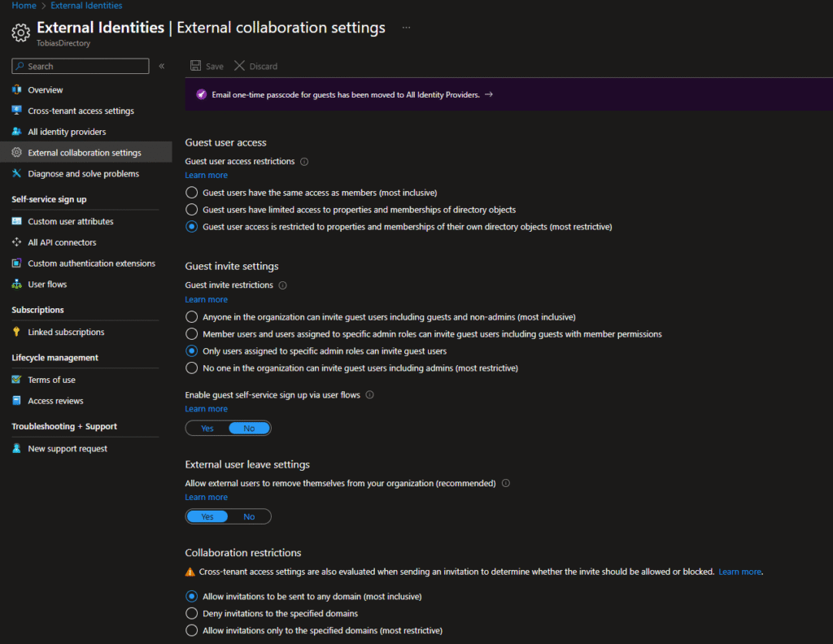Click the info icon beside Guest user access restrictions
Screen dimensions: 833x644
(304, 162)
